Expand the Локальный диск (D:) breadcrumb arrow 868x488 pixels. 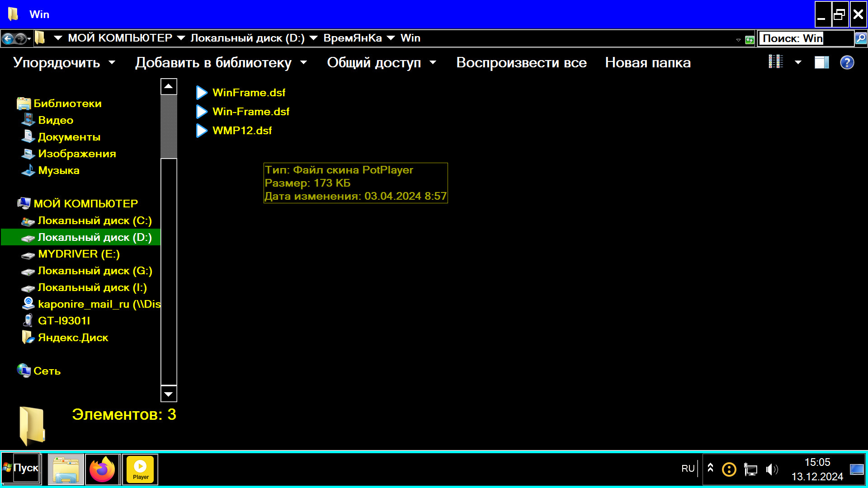pos(313,38)
